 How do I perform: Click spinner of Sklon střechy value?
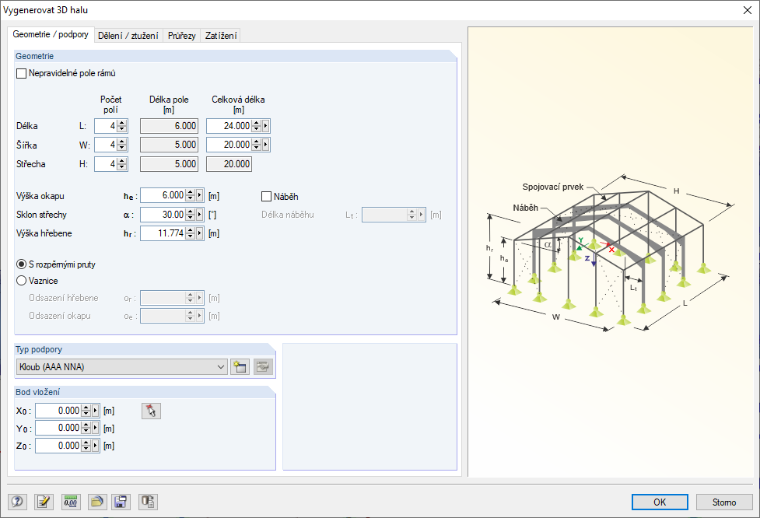coord(190,214)
